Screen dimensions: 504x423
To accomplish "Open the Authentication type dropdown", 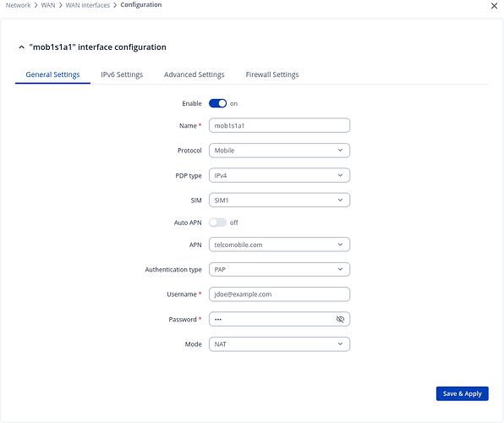I will (x=279, y=269).
